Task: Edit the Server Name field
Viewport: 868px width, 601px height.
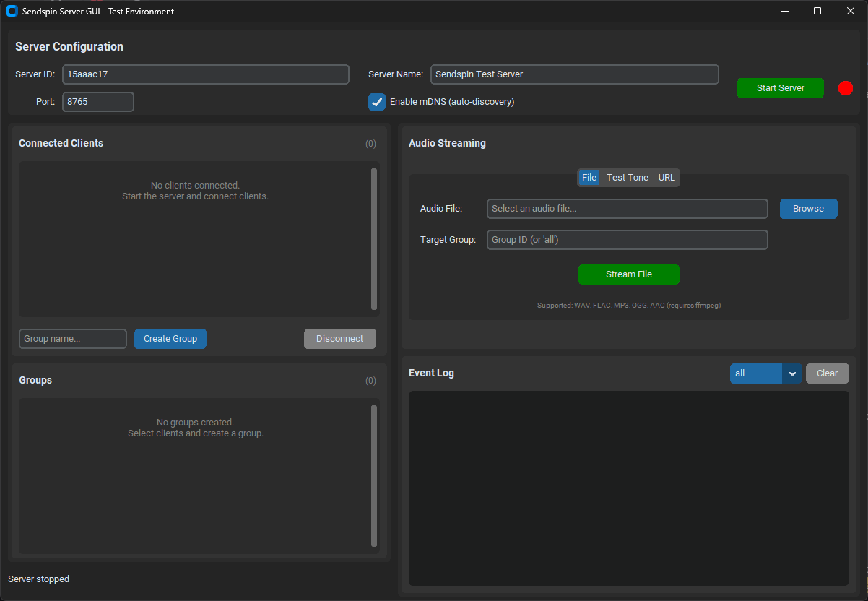Action: [x=575, y=74]
